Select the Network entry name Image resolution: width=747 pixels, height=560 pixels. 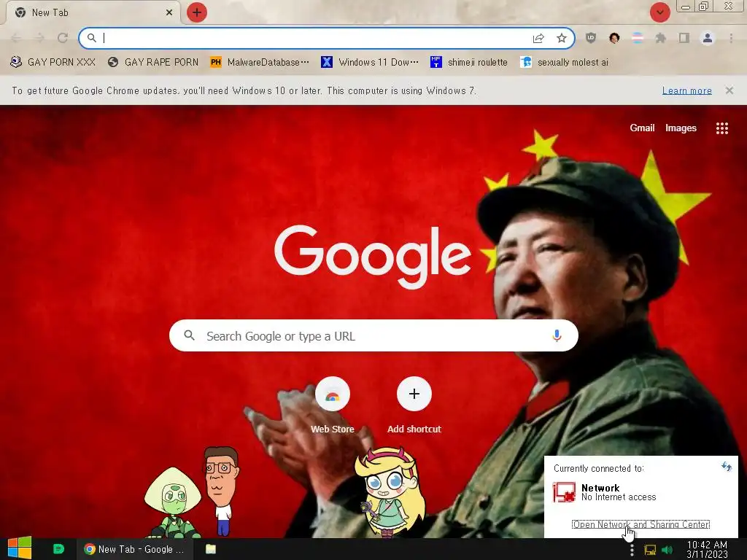(x=600, y=488)
